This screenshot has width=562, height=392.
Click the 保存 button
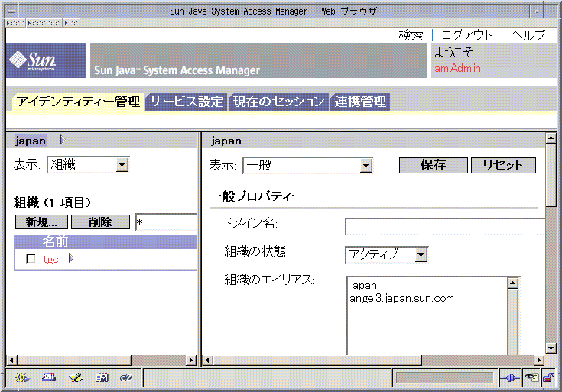click(x=433, y=165)
